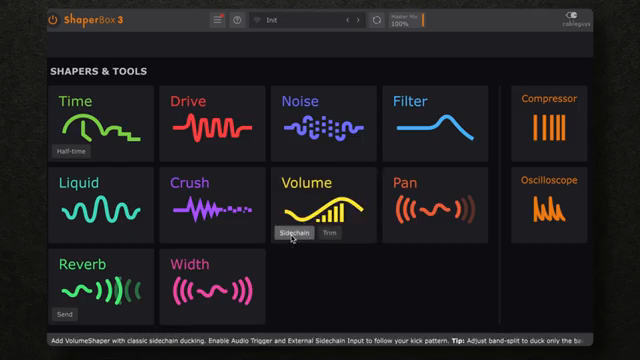640x360 pixels.
Task: Add the Liquid shaper
Action: (x=101, y=205)
